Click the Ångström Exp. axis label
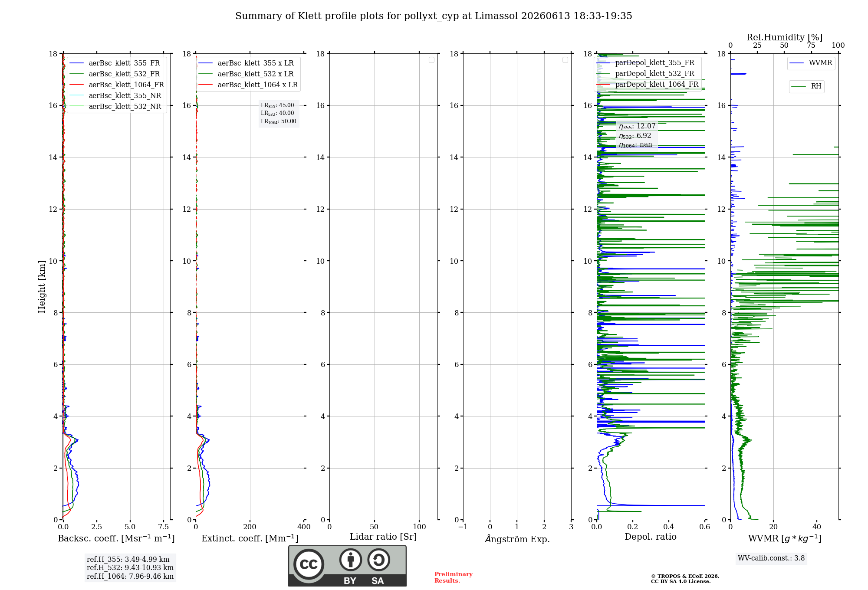The height and width of the screenshot is (590, 868). point(517,539)
